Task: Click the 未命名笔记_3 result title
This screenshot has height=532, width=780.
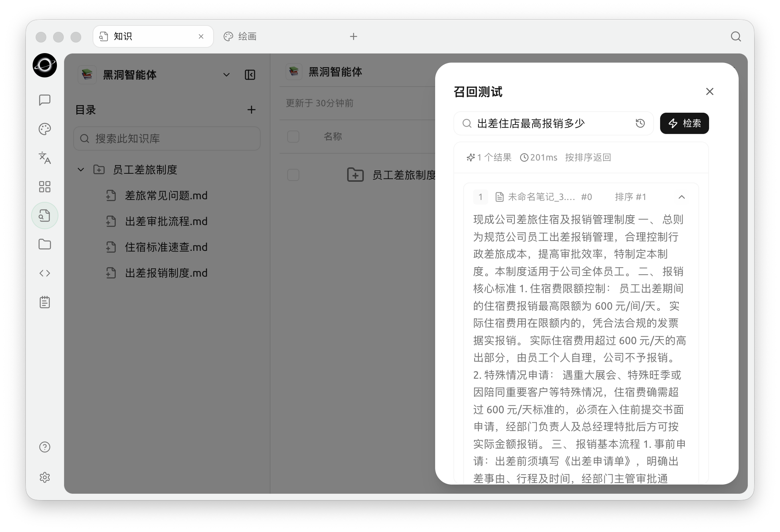Action: [x=541, y=197]
